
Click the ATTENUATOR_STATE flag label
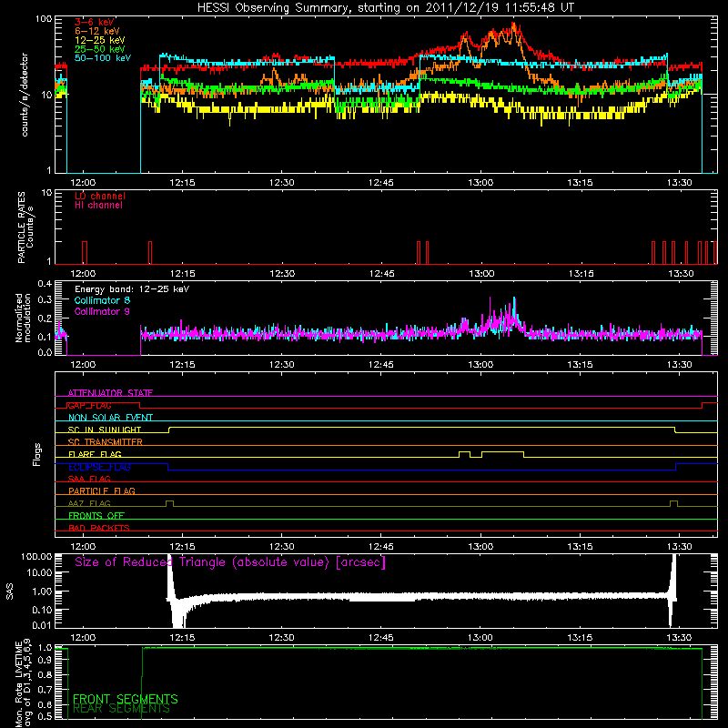point(110,393)
